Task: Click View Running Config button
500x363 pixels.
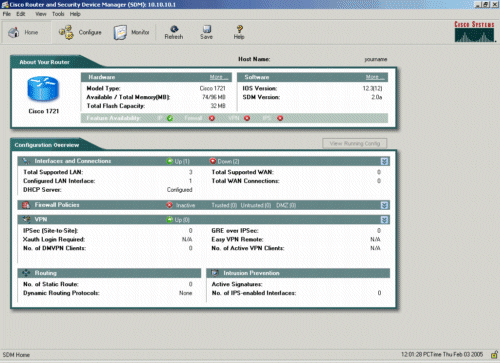Action: pyautogui.click(x=355, y=144)
